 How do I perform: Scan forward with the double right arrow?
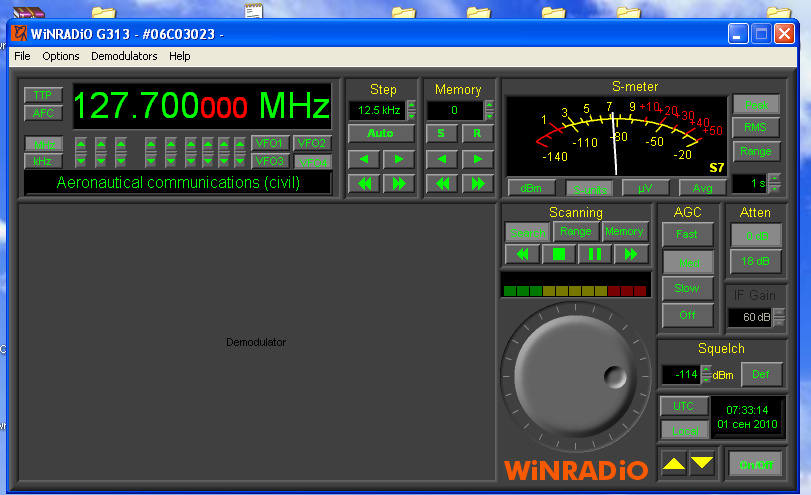tap(630, 254)
